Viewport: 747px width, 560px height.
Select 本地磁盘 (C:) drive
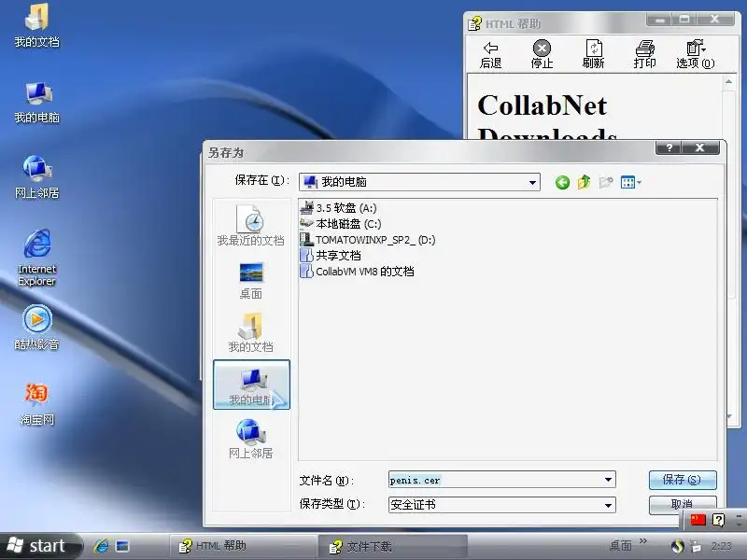click(341, 224)
